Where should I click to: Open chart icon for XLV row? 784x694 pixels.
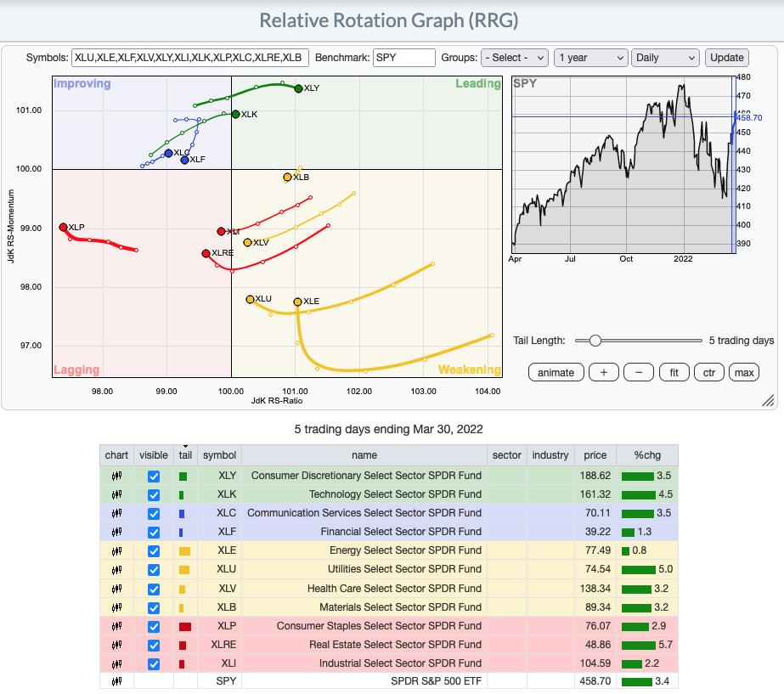point(116,589)
